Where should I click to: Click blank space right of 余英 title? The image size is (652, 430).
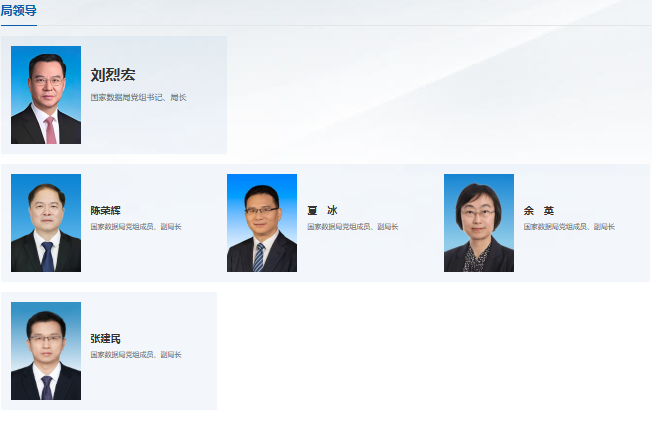point(632,227)
